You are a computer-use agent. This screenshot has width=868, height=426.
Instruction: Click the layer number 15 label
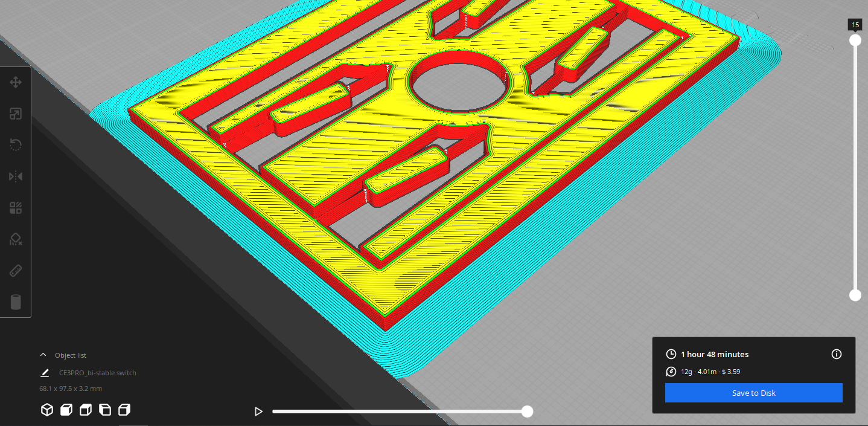click(855, 25)
